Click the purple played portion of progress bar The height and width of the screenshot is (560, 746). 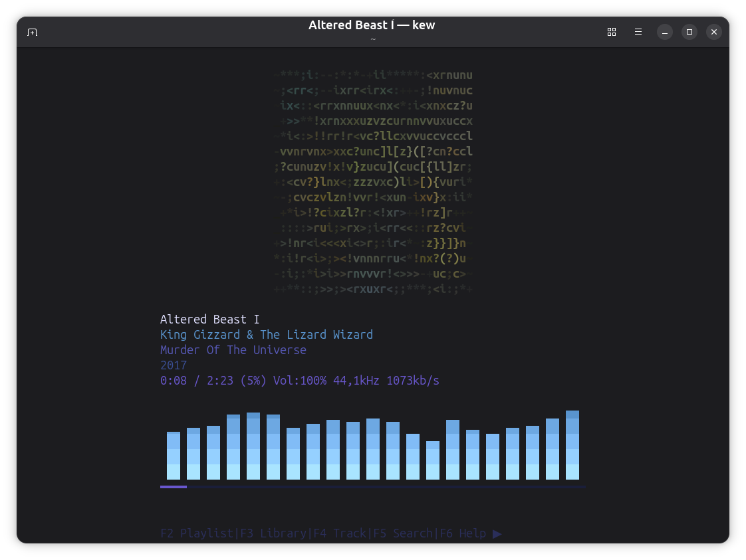pos(173,487)
